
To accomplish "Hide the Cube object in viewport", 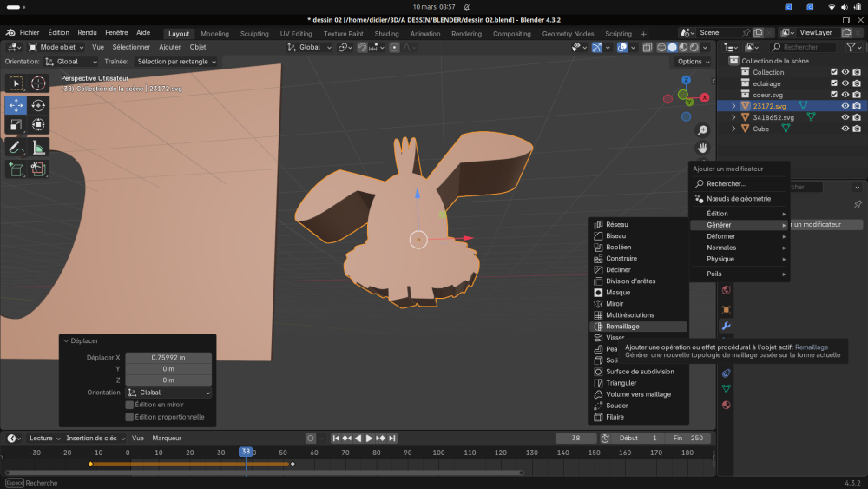I will pos(845,129).
